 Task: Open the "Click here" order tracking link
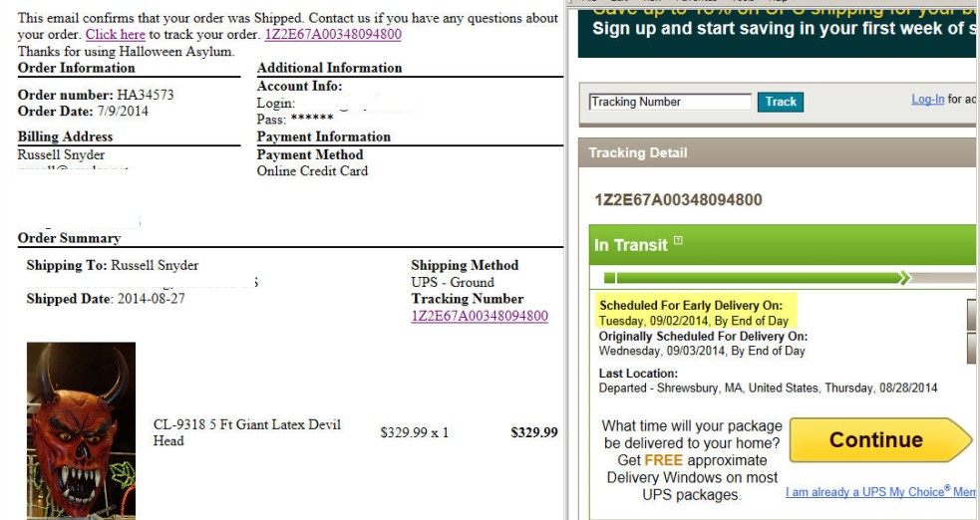(x=116, y=34)
